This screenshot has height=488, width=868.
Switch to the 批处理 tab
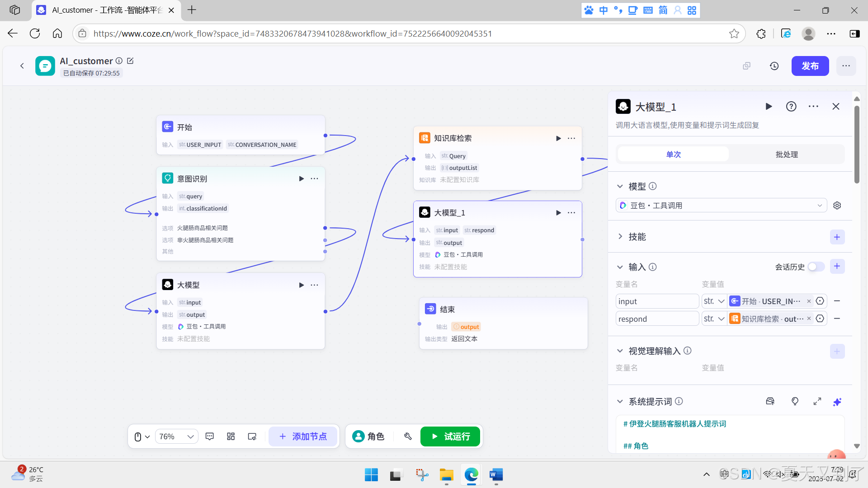click(x=786, y=155)
